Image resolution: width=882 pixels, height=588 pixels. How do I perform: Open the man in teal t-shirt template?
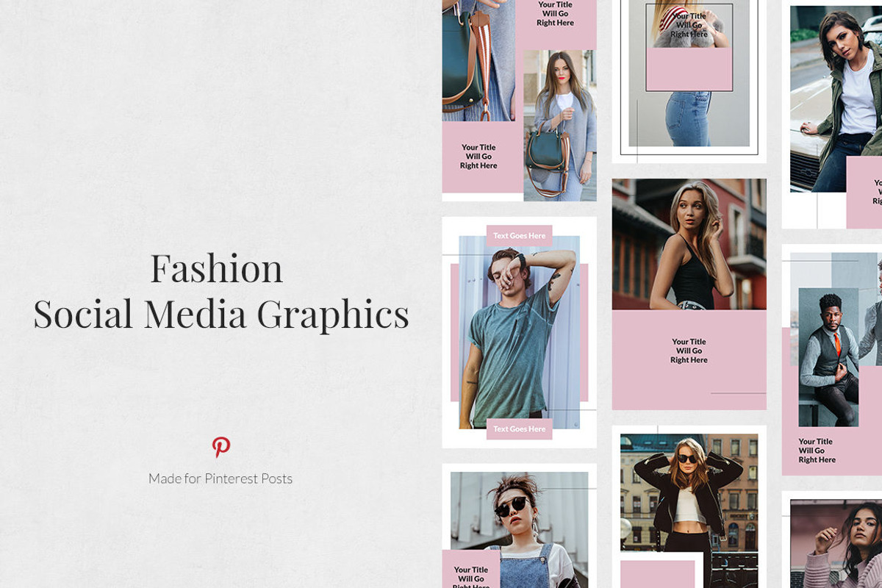pos(519,332)
